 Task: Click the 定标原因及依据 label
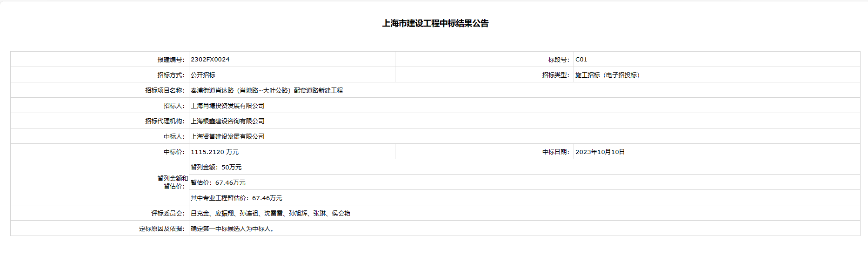pyautogui.click(x=161, y=229)
